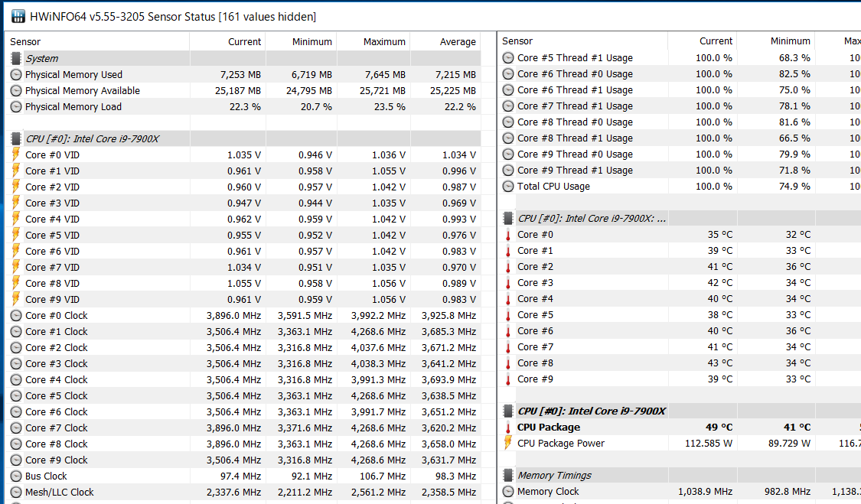Click the left panel Maximum column header
This screenshot has height=504, width=861.
pyautogui.click(x=384, y=42)
